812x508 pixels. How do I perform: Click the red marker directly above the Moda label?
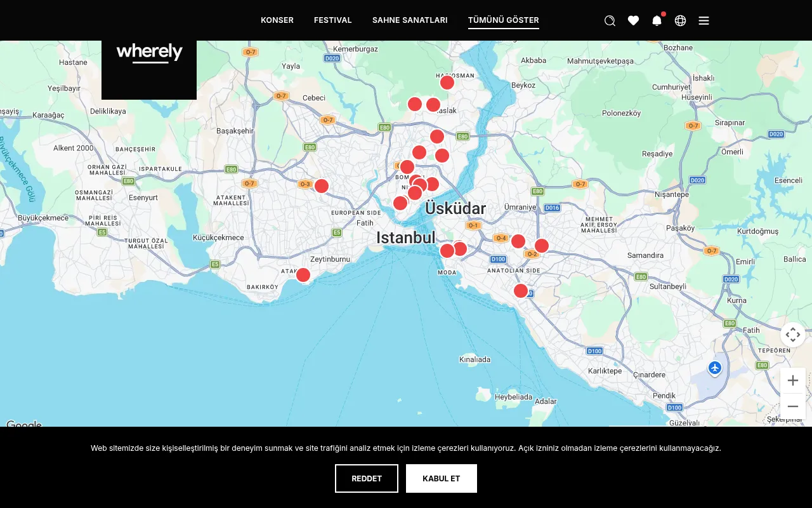point(447,251)
